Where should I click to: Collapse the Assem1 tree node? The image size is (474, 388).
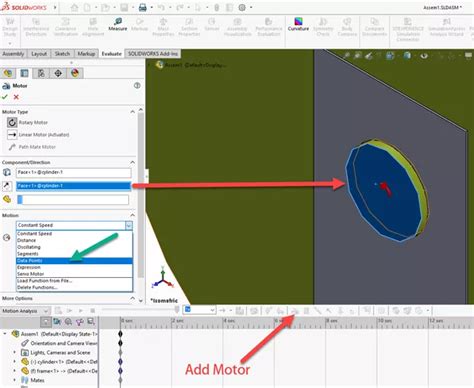click(5, 334)
